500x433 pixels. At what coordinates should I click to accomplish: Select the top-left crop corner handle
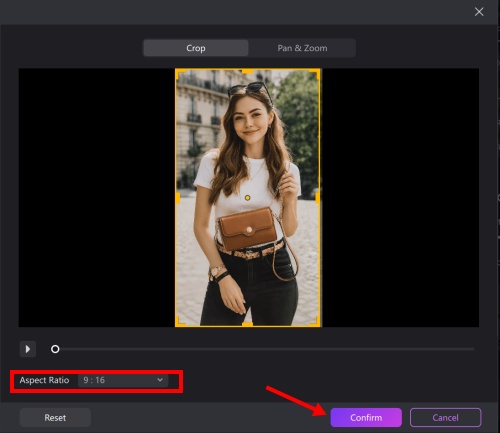[180, 74]
